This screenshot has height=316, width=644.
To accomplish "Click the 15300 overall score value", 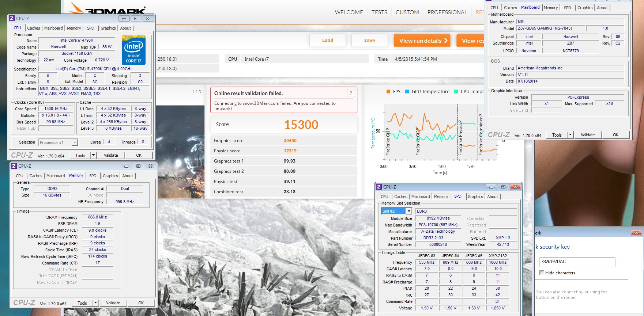I will click(301, 125).
